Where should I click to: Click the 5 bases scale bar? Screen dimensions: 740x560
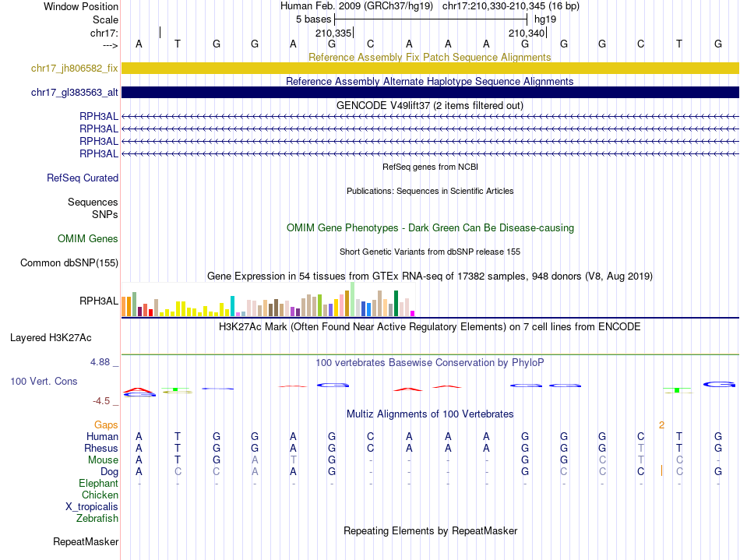point(431,19)
